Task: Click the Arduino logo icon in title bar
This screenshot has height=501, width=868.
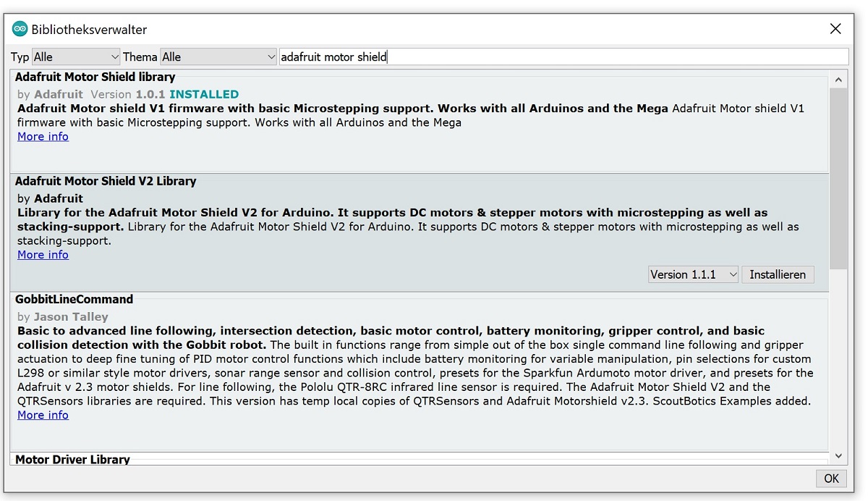Action: click(x=20, y=30)
